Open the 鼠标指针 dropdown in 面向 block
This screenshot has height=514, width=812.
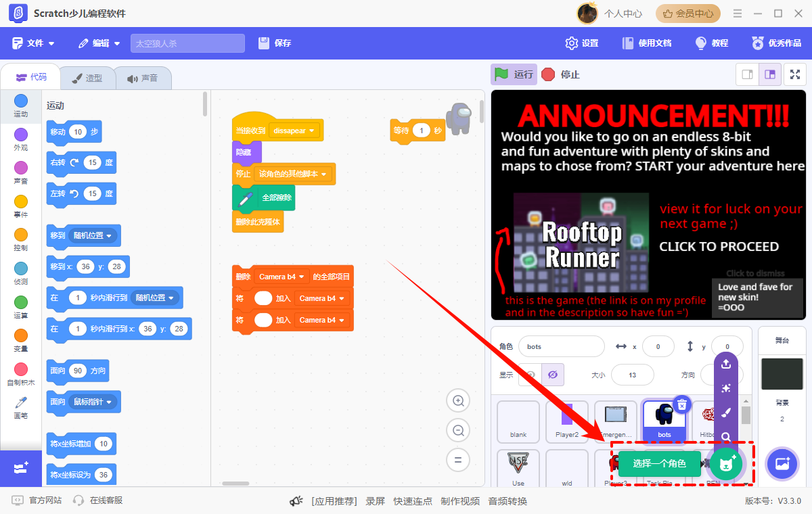(93, 402)
